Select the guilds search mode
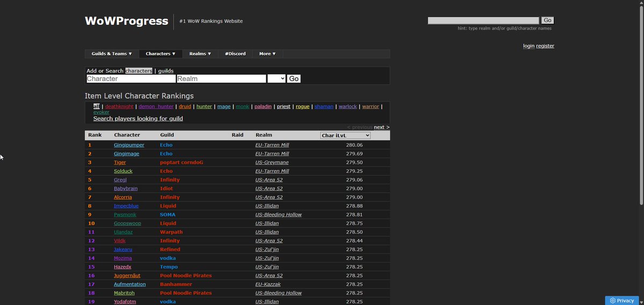The width and height of the screenshot is (644, 305). pos(166,71)
